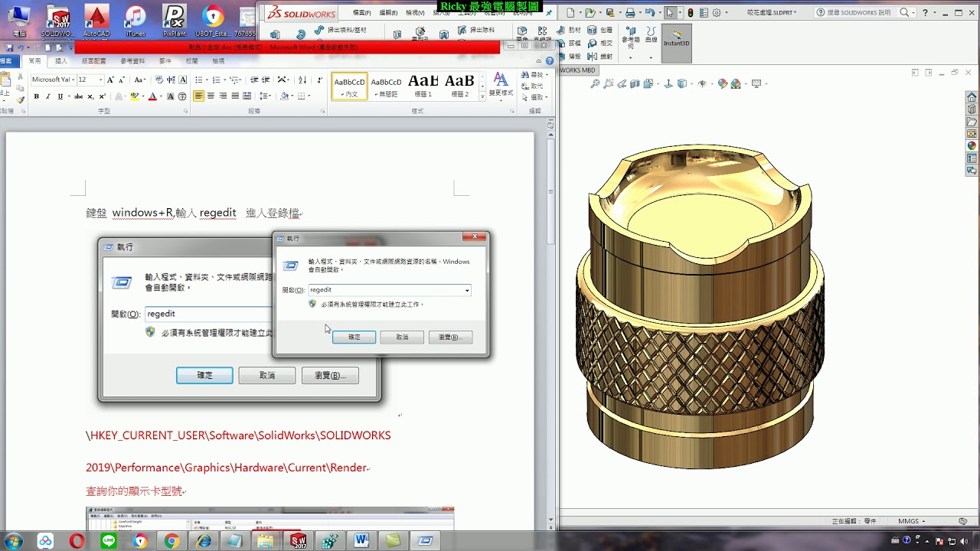
Task: Switch to the 郵件 tab in Word
Action: coord(165,60)
